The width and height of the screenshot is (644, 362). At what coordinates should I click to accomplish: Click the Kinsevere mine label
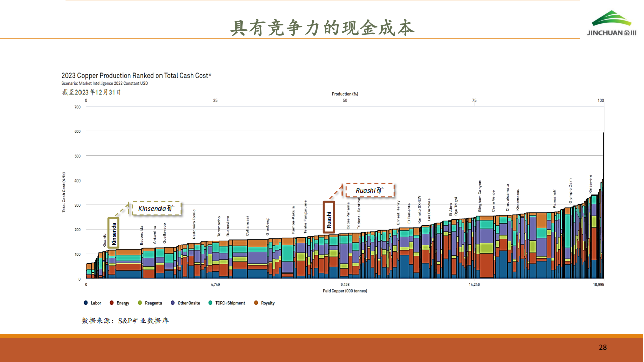[590, 184]
